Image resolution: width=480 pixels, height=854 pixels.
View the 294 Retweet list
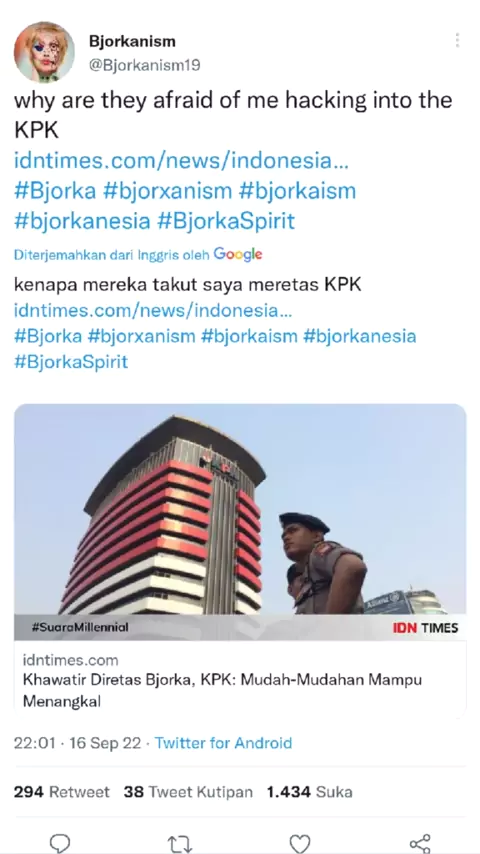[x=62, y=792]
